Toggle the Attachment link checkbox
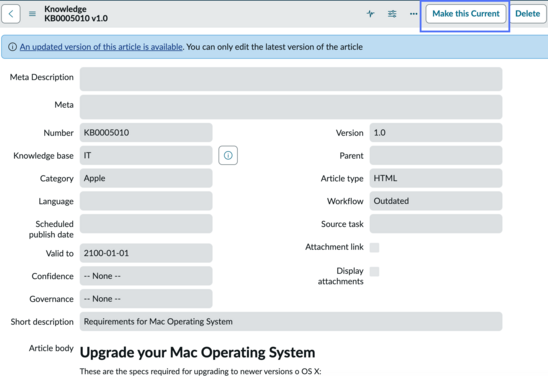The width and height of the screenshot is (548, 376). click(374, 247)
